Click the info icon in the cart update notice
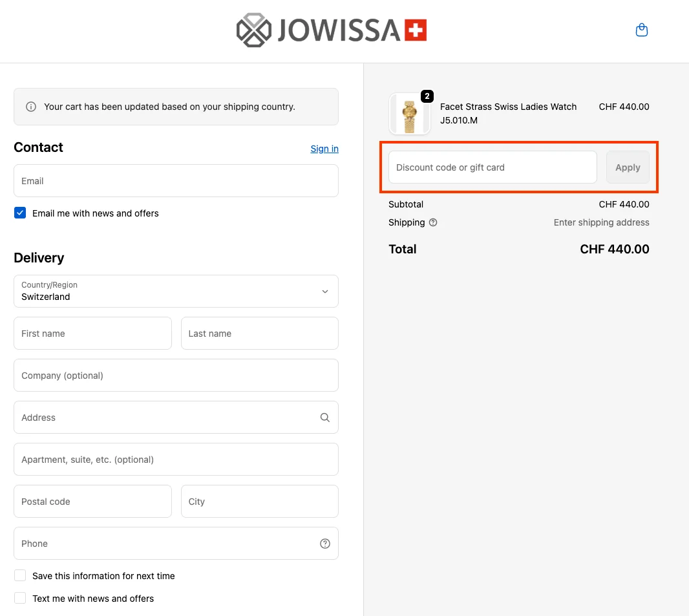This screenshot has width=689, height=616. pos(31,107)
